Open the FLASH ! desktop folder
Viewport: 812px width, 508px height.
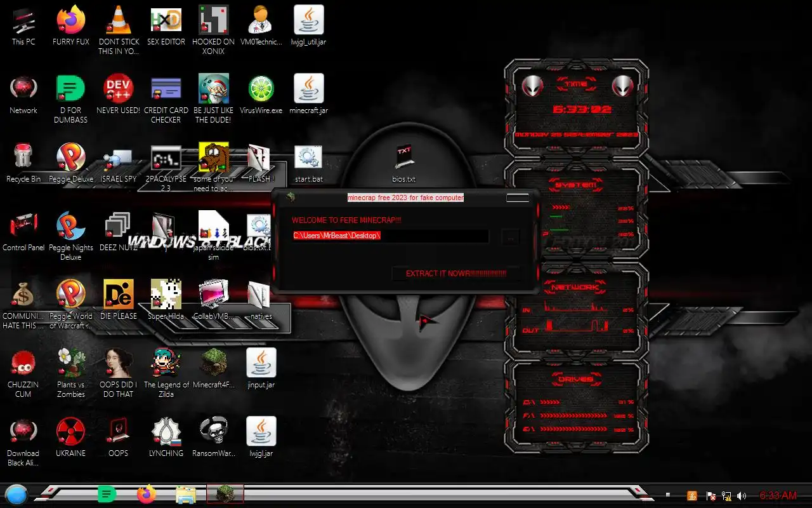click(261, 163)
